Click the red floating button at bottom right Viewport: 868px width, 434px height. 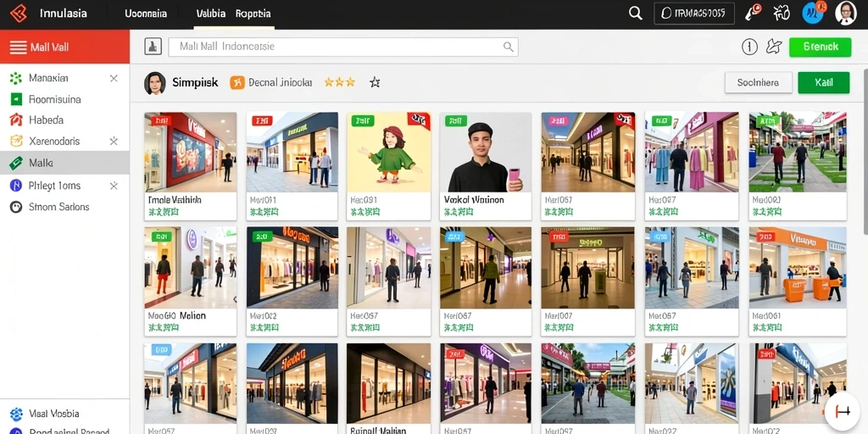tap(843, 411)
